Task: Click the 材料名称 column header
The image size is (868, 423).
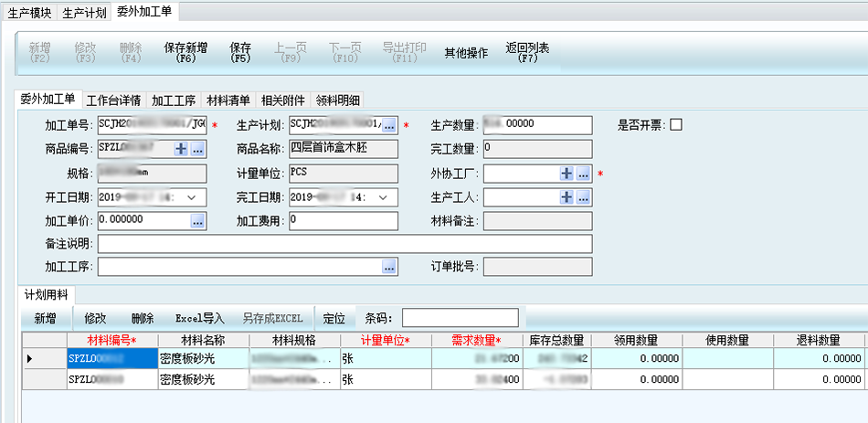Action: pyautogui.click(x=204, y=340)
